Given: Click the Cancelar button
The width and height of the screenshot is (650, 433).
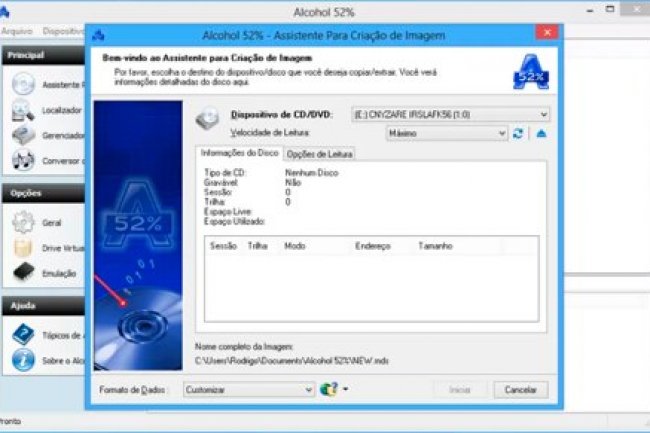Looking at the screenshot, I should point(520,390).
